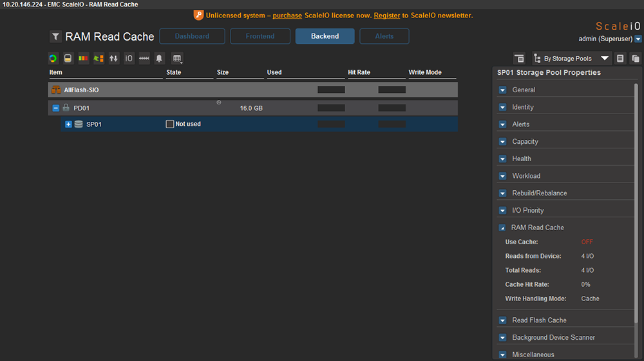Expand the Miscellaneous properties section
The image size is (644, 361).
pos(503,355)
